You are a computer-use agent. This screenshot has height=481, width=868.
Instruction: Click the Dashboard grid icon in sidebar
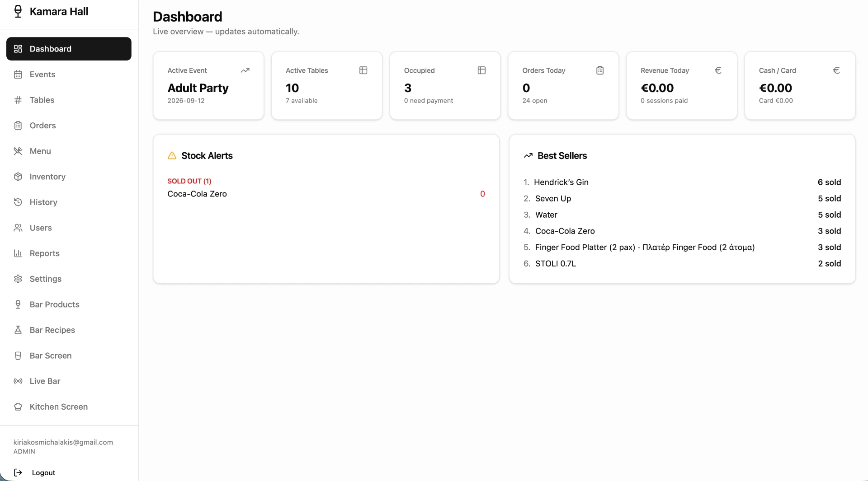pyautogui.click(x=18, y=49)
